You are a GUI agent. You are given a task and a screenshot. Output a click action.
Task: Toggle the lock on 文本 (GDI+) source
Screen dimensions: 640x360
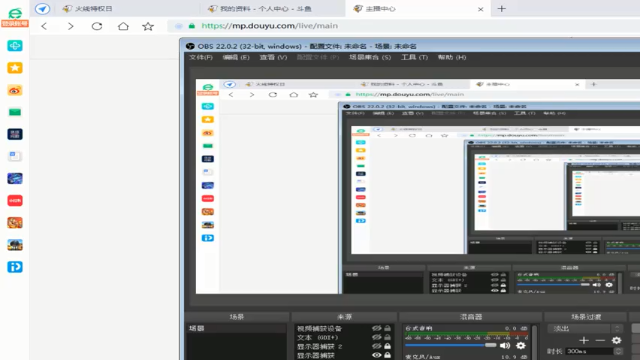(x=387, y=337)
